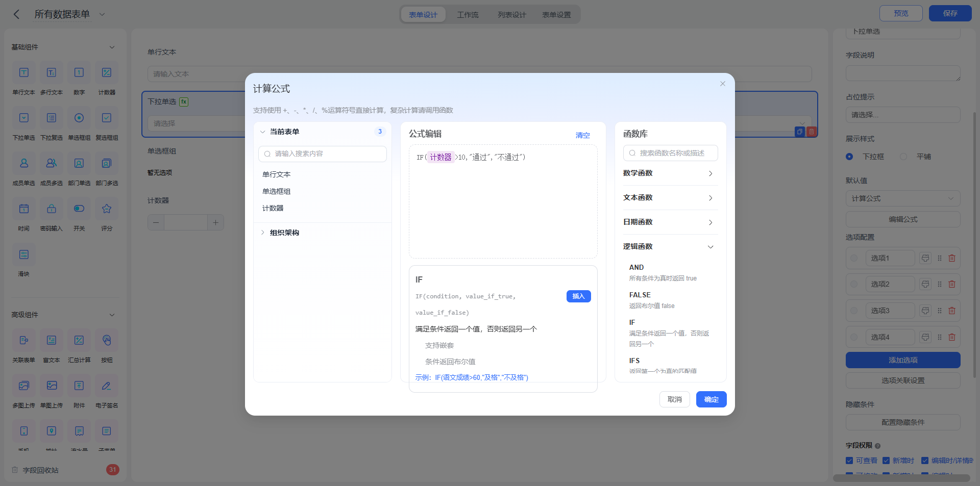
Task: Click the 电子签名 pen icon
Action: (x=107, y=386)
